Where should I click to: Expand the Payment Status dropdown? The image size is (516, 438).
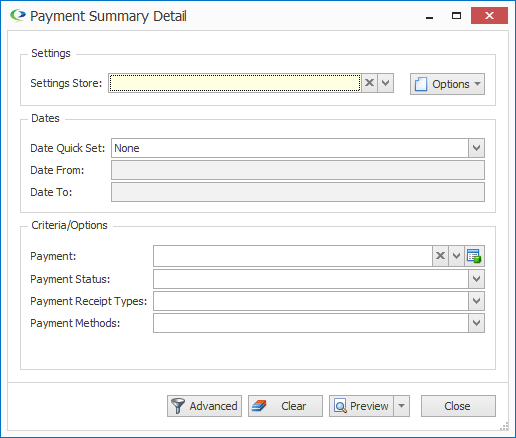(476, 279)
